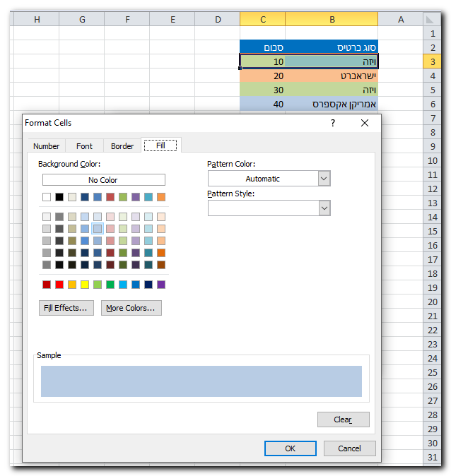Pick the yellow swatch in standard colors

coord(85,285)
